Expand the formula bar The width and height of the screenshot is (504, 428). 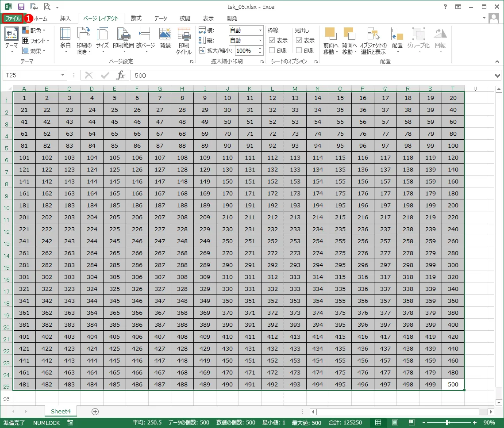tap(497, 76)
